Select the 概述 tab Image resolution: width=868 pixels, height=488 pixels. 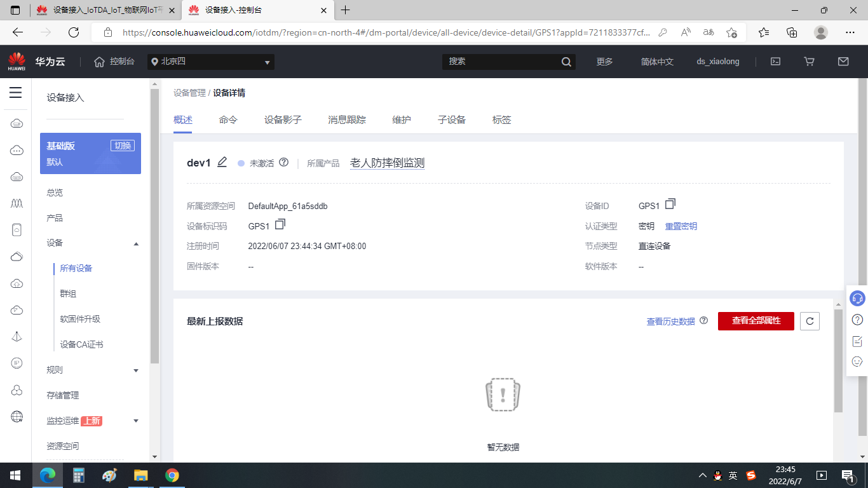click(x=183, y=119)
